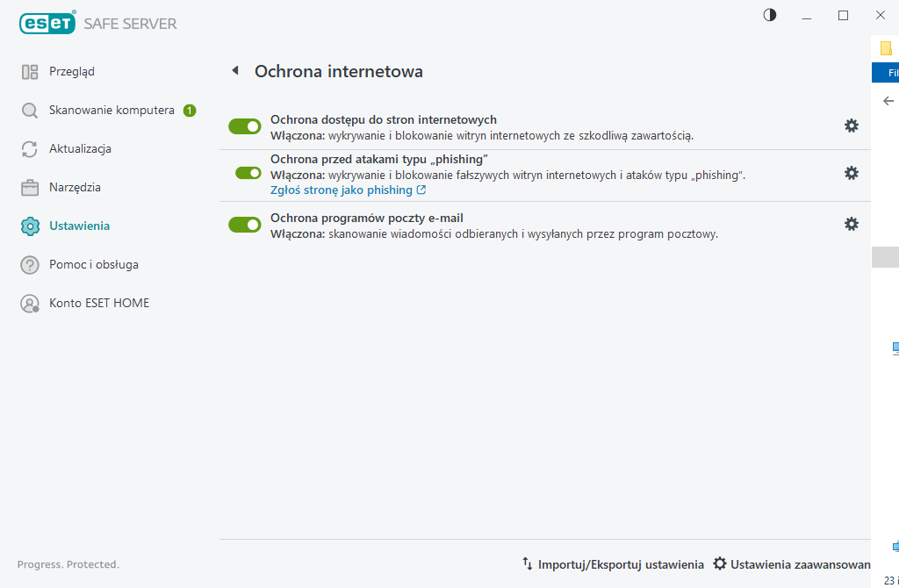
Task: Toggle off Ochrona dostępu do stron internetowych
Action: click(245, 125)
